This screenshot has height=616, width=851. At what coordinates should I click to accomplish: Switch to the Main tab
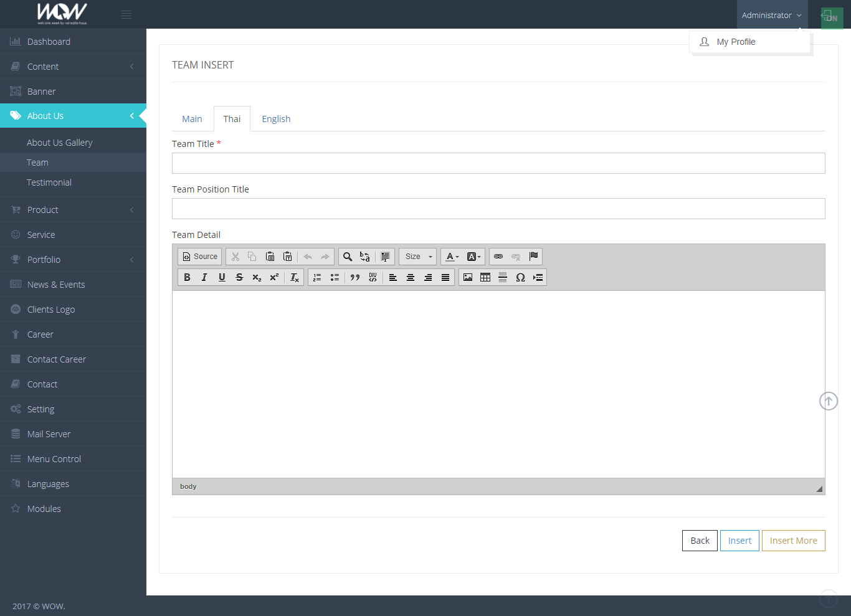tap(192, 119)
